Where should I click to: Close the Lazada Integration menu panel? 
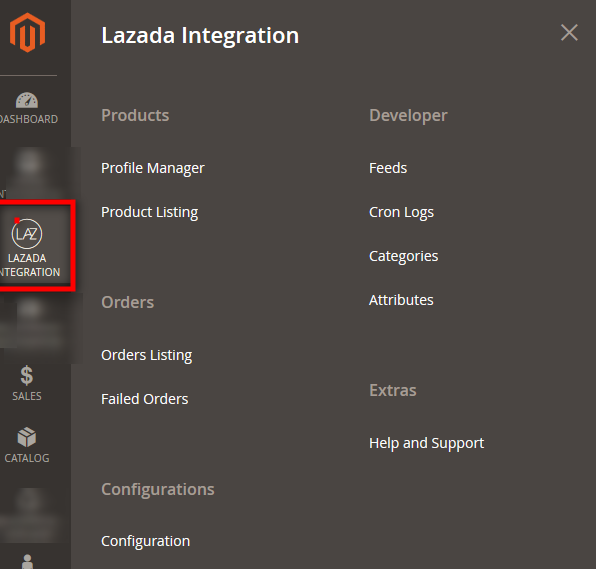569,33
